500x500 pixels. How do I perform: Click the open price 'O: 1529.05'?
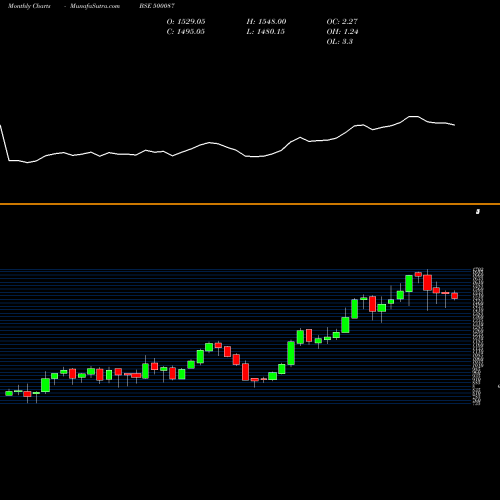click(186, 22)
